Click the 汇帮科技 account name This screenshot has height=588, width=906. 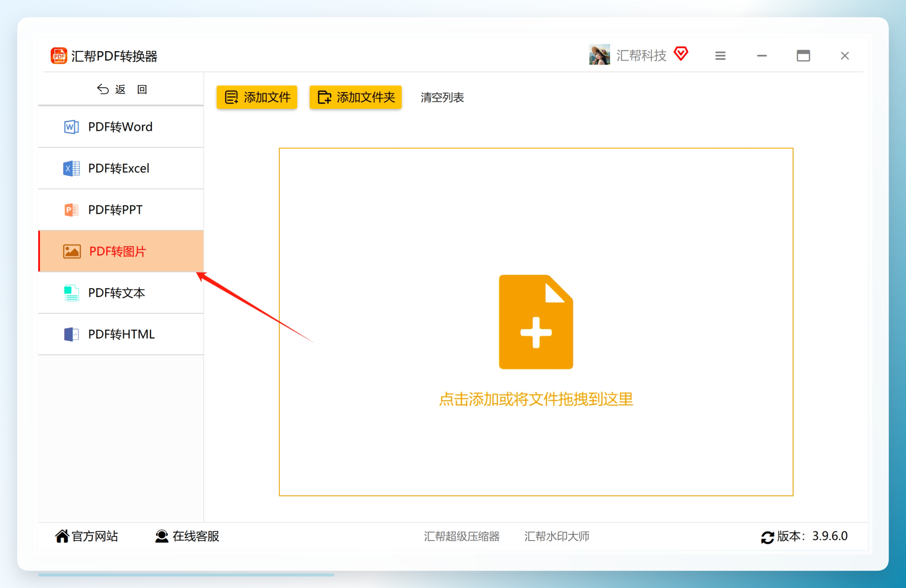tap(641, 56)
